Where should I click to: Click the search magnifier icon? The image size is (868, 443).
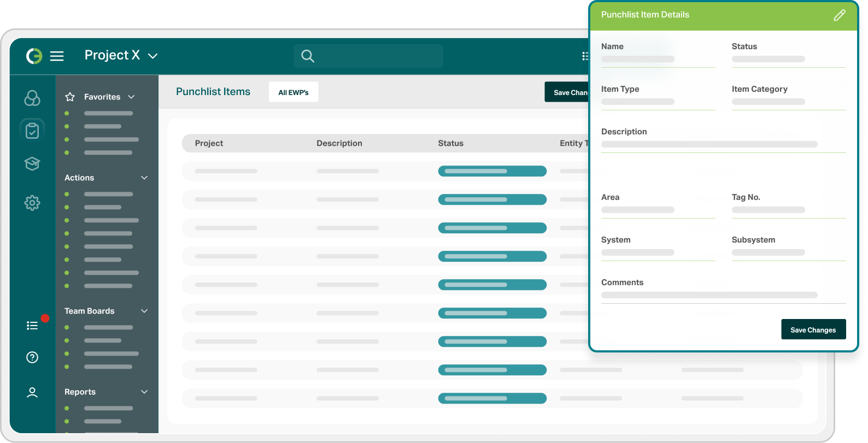tap(308, 56)
